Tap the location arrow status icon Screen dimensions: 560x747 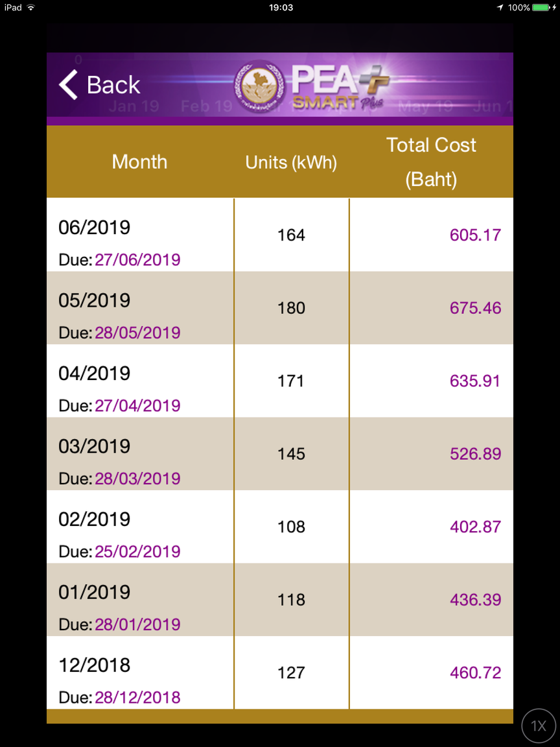coord(500,8)
